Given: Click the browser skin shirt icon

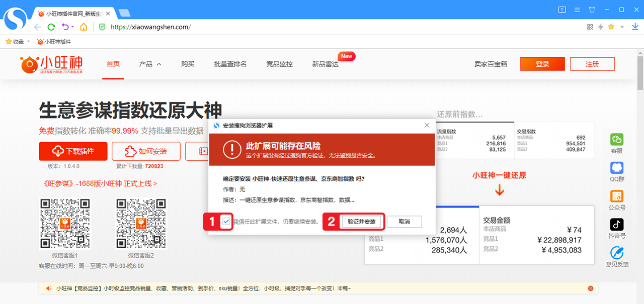Looking at the screenshot, I should (592, 10).
